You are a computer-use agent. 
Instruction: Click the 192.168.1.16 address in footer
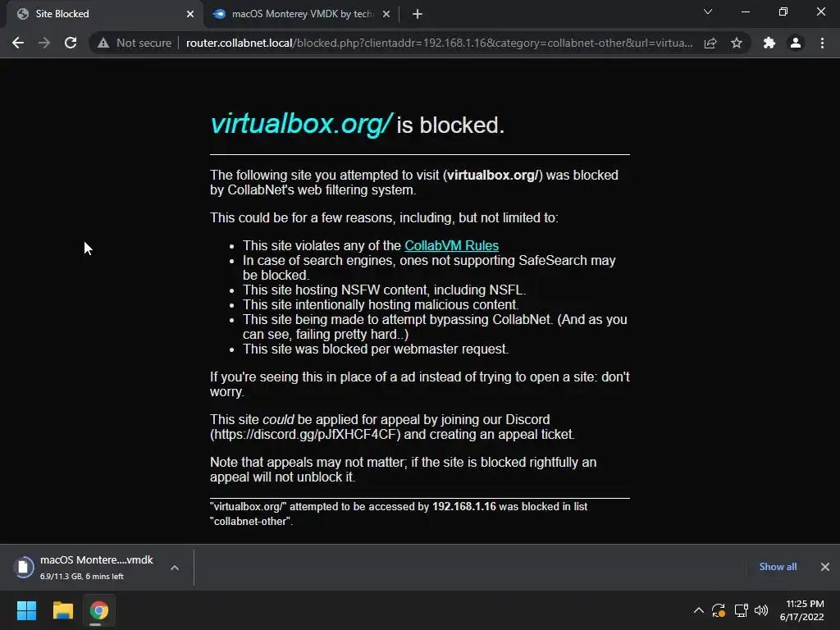tap(464, 506)
